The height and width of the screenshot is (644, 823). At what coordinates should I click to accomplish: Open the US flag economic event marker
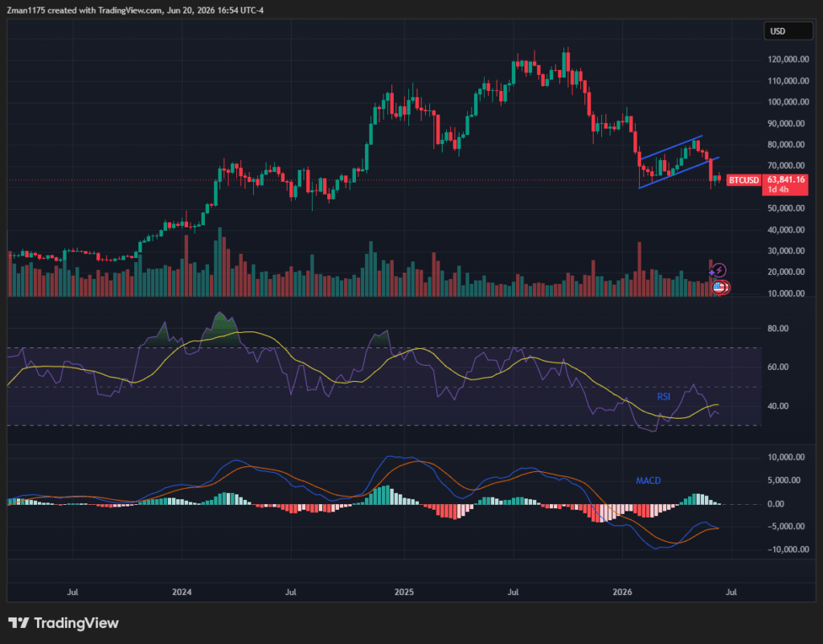(719, 287)
